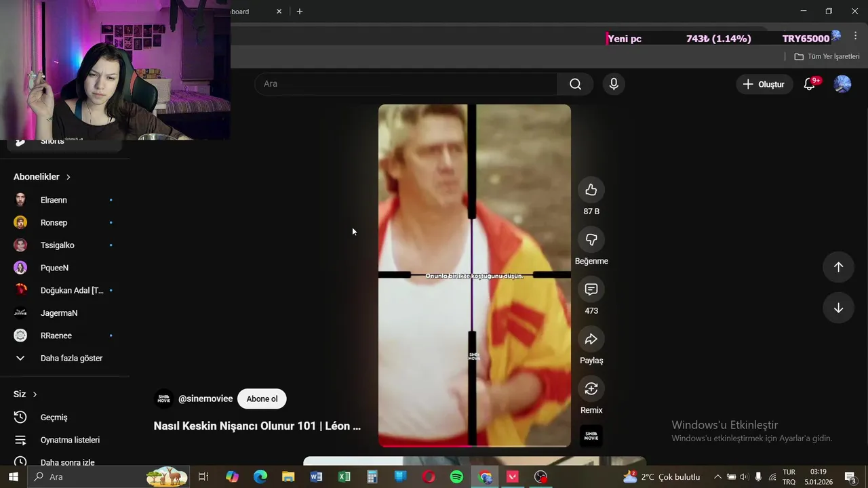The height and width of the screenshot is (488, 868).
Task: Start voice search with microphone icon
Action: pyautogui.click(x=614, y=84)
